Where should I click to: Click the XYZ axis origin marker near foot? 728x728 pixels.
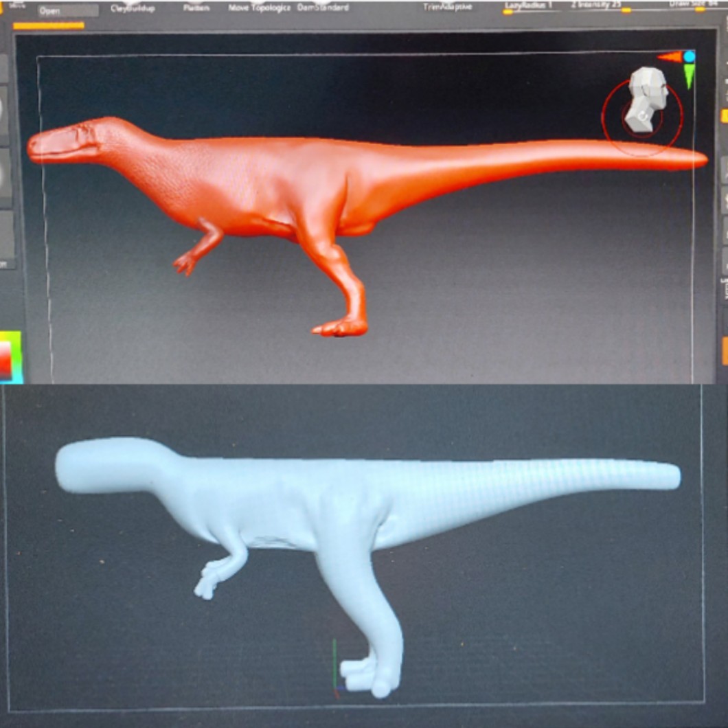coord(335,687)
